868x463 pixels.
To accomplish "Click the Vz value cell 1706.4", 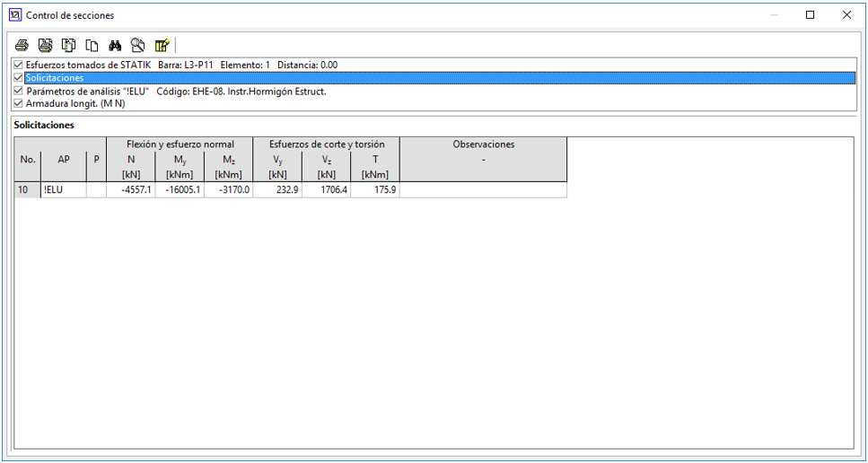I will tap(327, 190).
